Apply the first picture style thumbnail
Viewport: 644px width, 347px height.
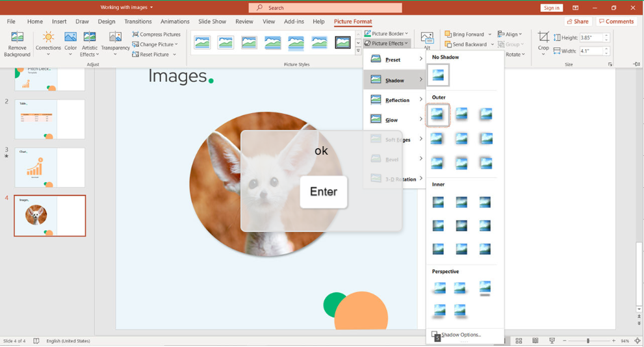(202, 42)
